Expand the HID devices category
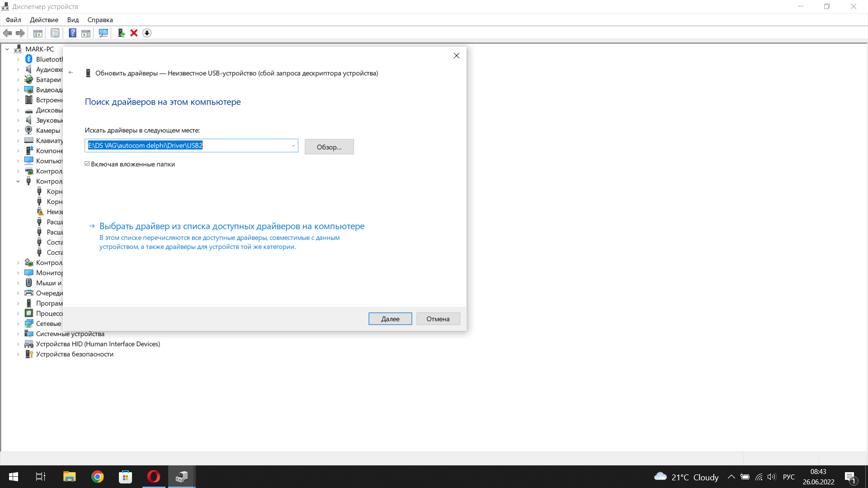Image resolution: width=868 pixels, height=488 pixels. pyautogui.click(x=18, y=344)
